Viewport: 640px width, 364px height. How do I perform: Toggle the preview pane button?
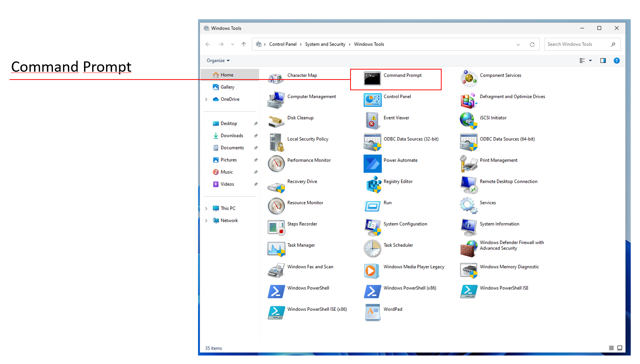point(603,61)
